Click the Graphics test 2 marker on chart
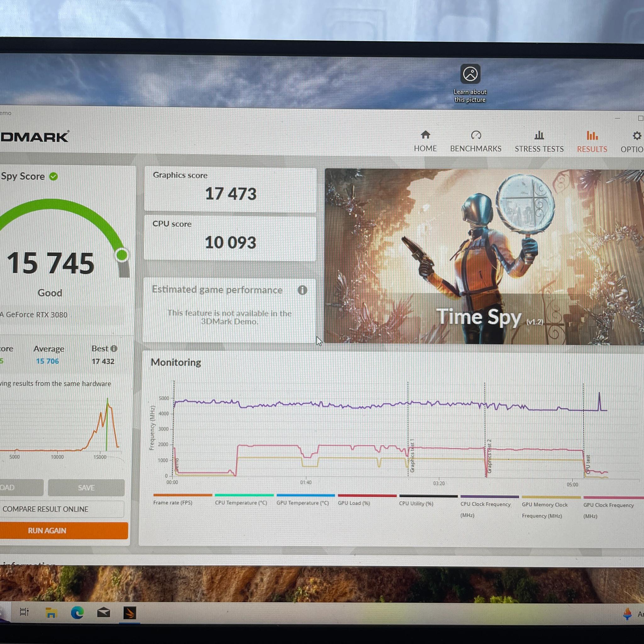This screenshot has width=644, height=644. (489, 456)
